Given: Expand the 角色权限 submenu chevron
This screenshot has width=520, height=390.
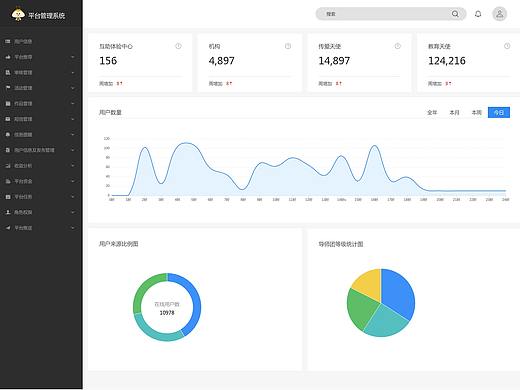Looking at the screenshot, I should pos(73,212).
